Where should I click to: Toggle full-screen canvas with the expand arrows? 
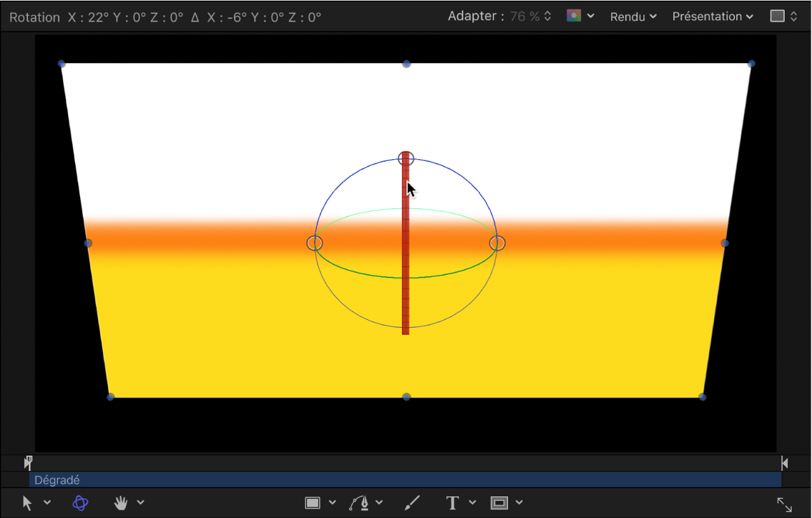784,505
